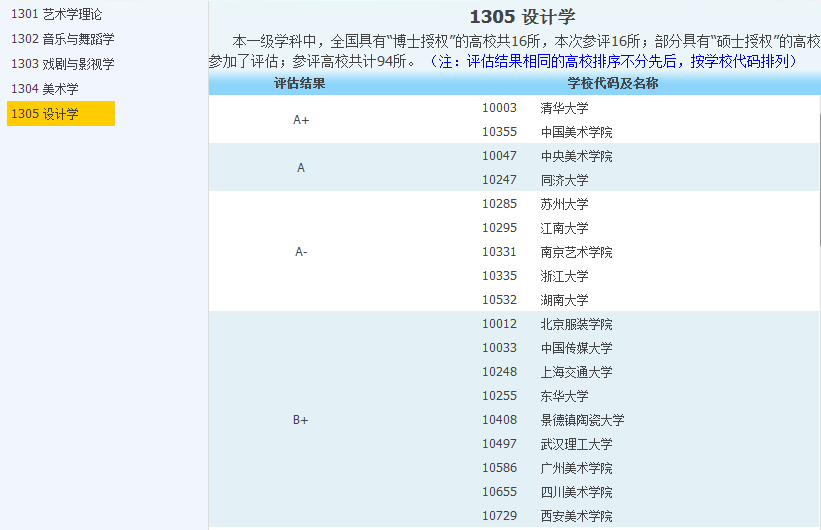Click school code 10255
This screenshot has height=530, width=821.
pyautogui.click(x=500, y=396)
